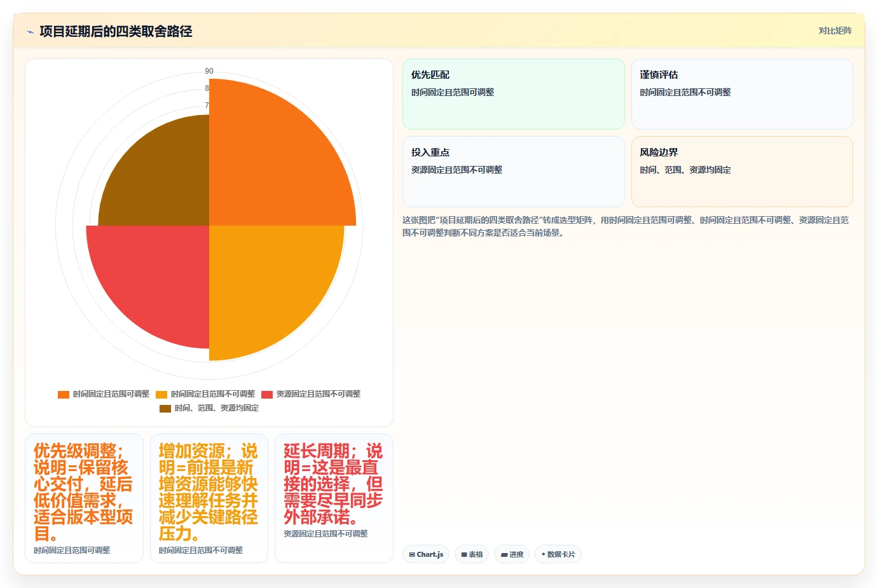Open the 表格 tag

click(x=472, y=554)
